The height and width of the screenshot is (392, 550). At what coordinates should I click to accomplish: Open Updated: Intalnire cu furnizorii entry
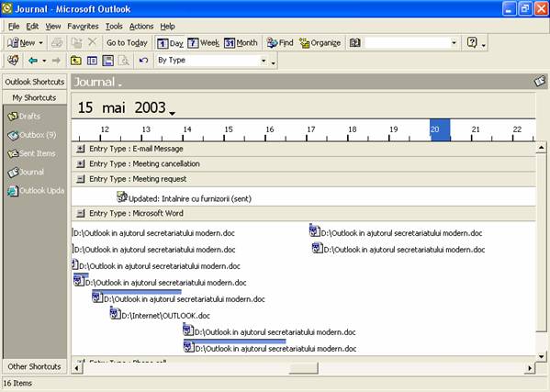(184, 198)
